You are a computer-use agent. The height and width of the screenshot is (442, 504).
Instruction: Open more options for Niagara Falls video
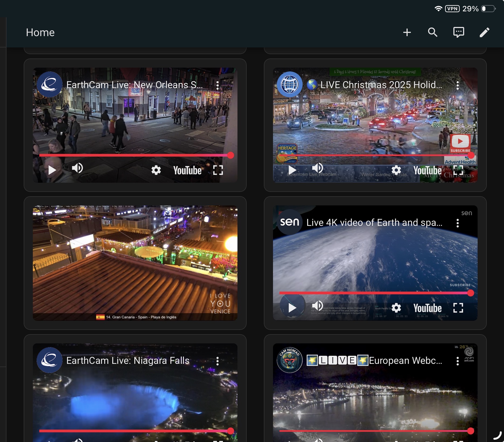point(217,361)
